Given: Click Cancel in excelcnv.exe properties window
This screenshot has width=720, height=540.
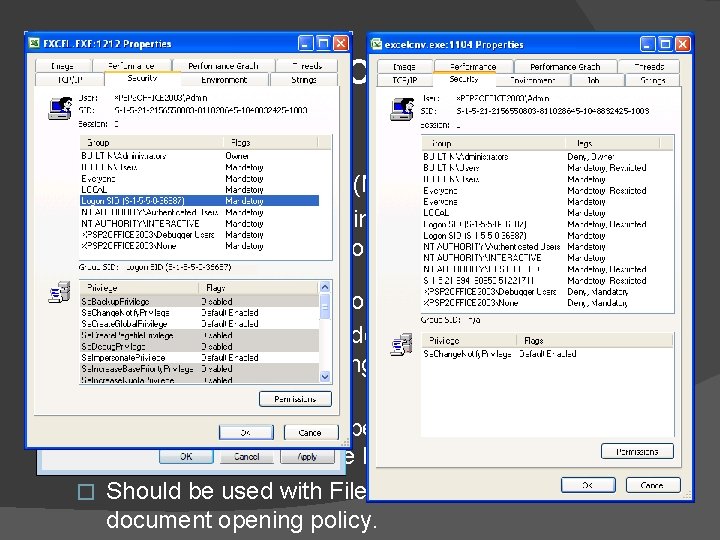Looking at the screenshot, I should point(653,485).
